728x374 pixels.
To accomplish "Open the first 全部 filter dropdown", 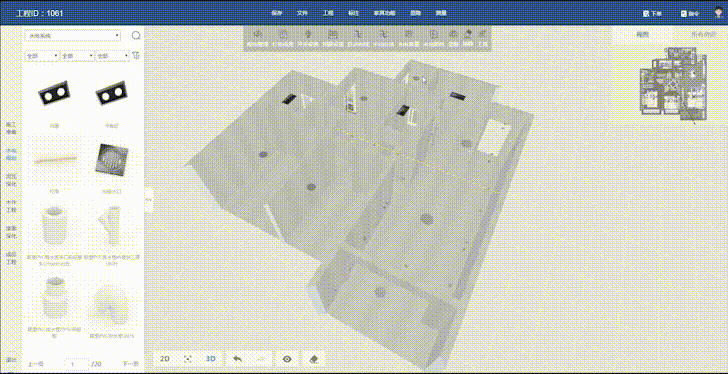I will pyautogui.click(x=42, y=56).
